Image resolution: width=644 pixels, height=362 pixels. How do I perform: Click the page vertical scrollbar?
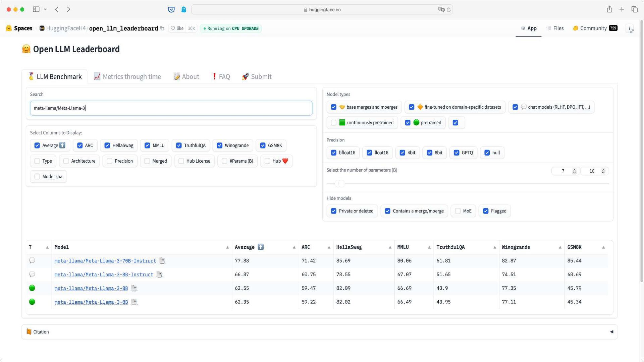(641, 151)
